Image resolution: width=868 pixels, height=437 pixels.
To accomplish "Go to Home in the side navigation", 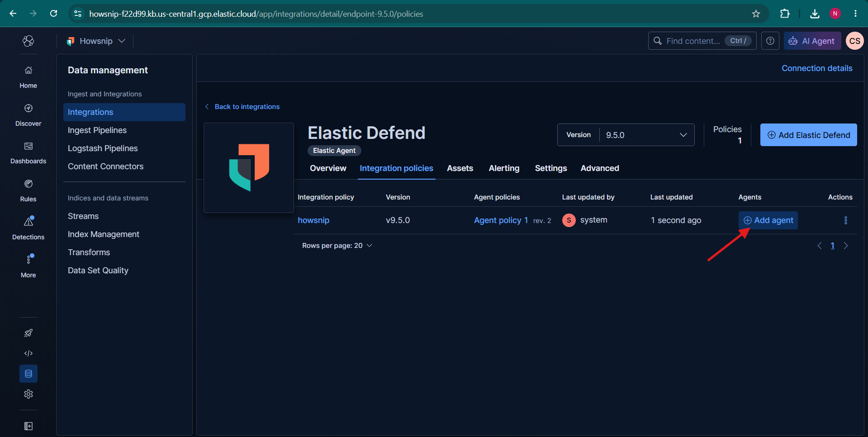I will pyautogui.click(x=28, y=77).
